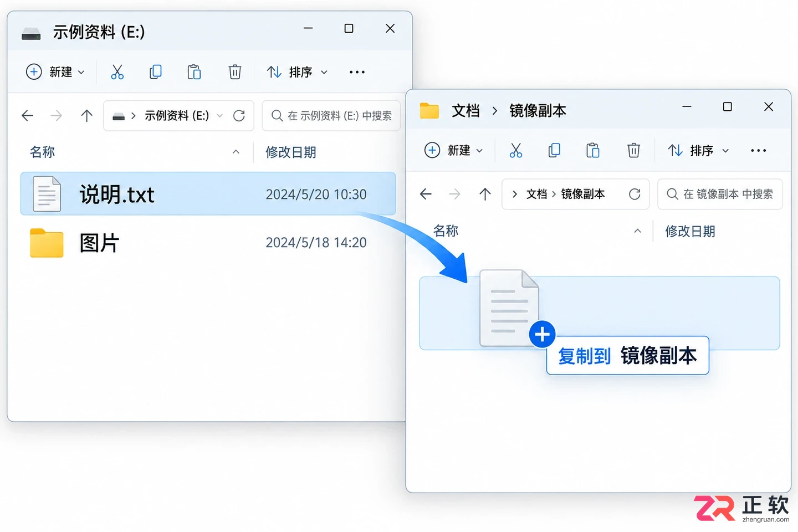Go back in the 镜像副本 window
Screen dimensions: 798x532
click(426, 194)
